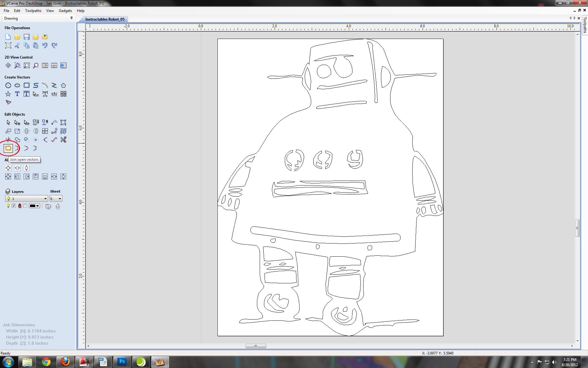This screenshot has width=588, height=368.
Task: Select the Draw Circle tool
Action: point(8,86)
